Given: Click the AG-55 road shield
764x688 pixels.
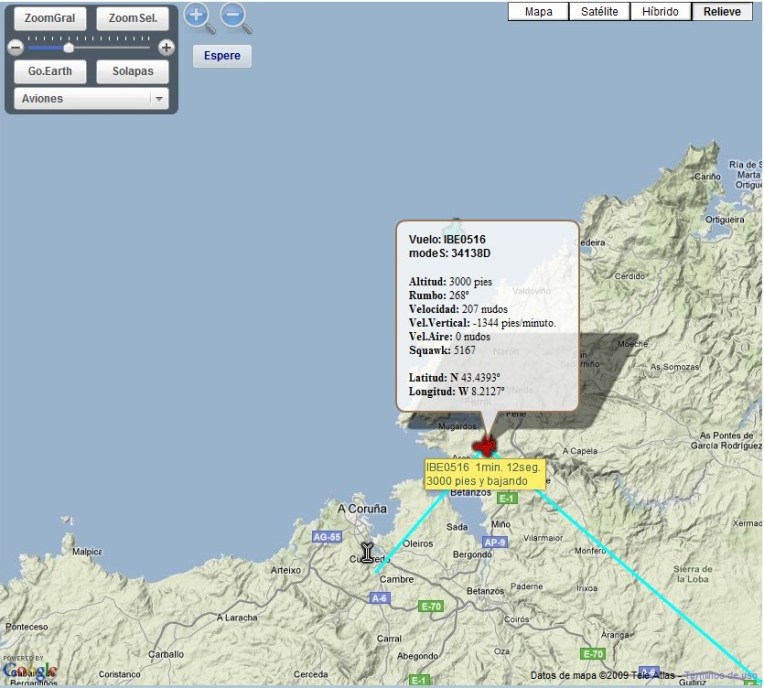Looking at the screenshot, I should click(327, 537).
